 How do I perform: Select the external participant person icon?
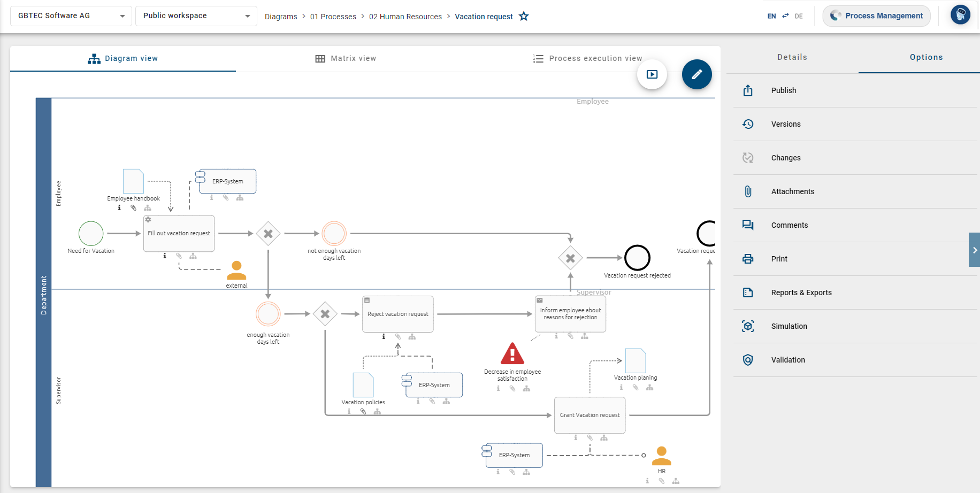[x=236, y=271]
